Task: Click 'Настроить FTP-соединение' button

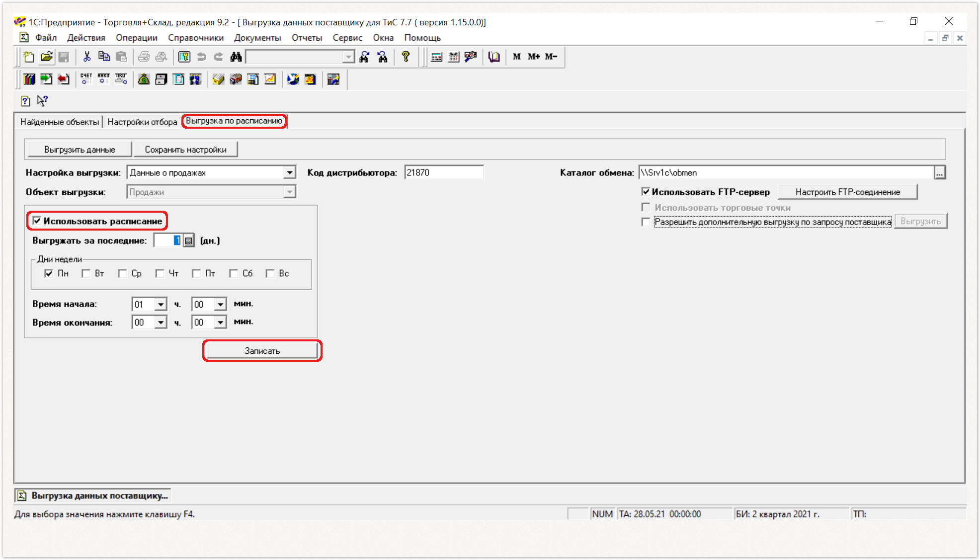Action: pos(847,192)
